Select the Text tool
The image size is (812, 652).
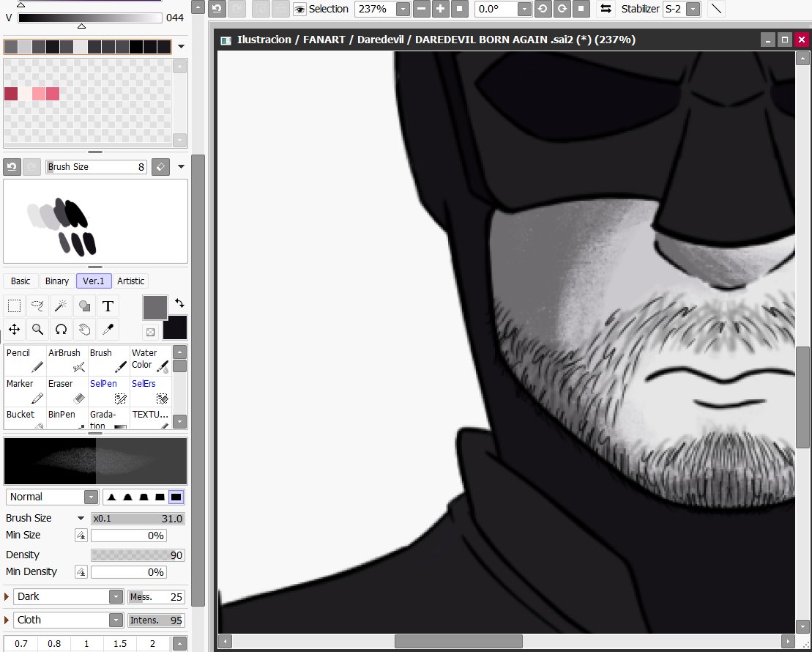108,305
